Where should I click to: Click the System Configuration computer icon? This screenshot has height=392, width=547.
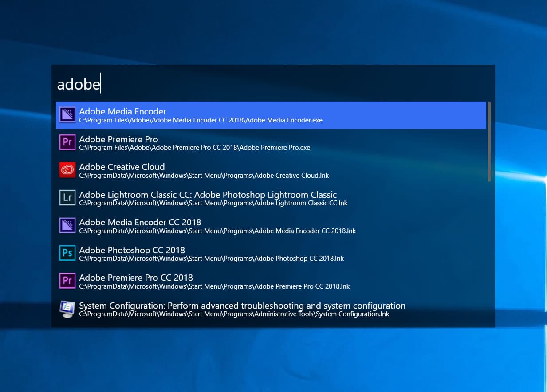67,309
